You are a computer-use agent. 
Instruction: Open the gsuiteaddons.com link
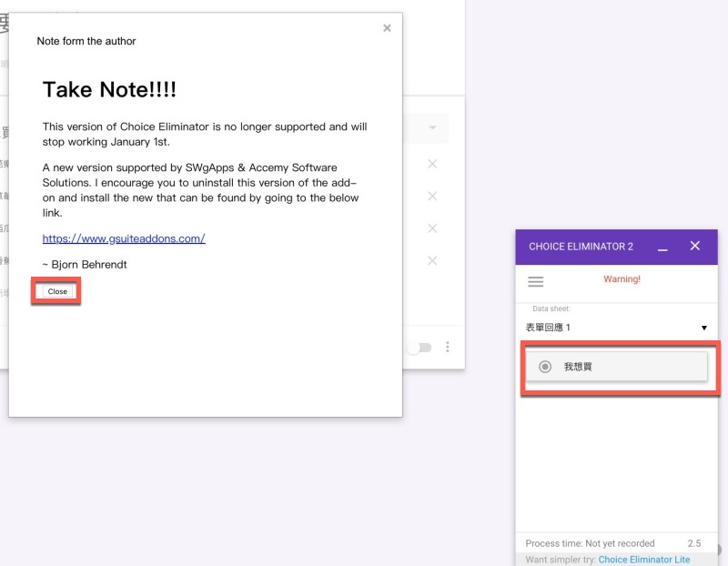[x=124, y=238]
